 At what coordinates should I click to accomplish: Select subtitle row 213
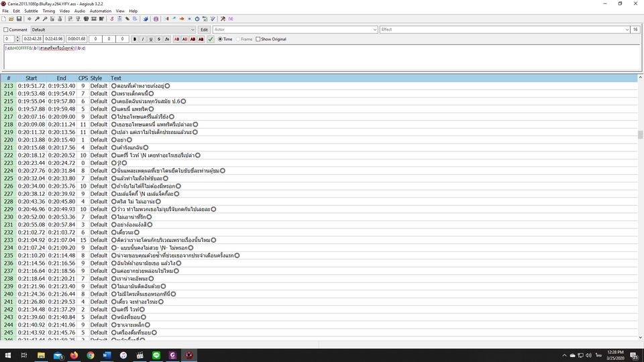pyautogui.click(x=319, y=86)
